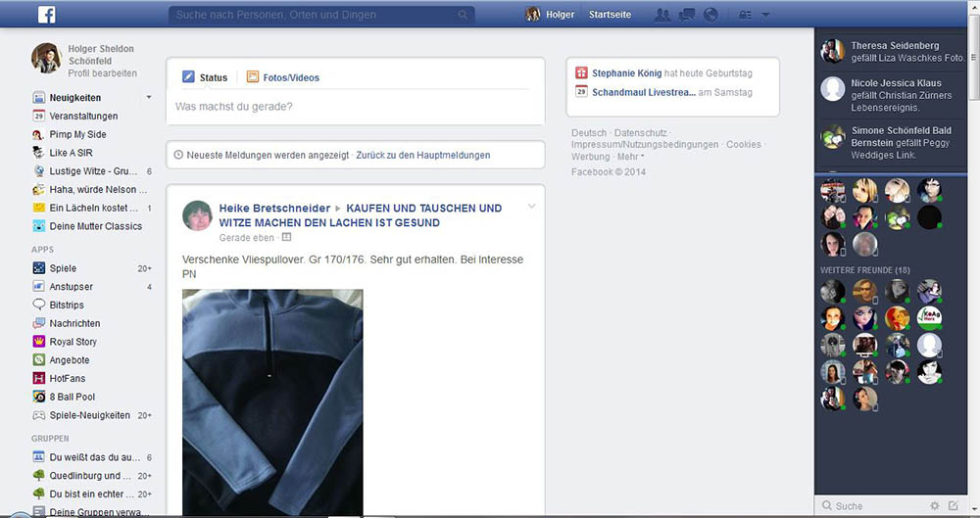
Task: Click Zurück zu den Hauptmeldungen link
Action: coord(423,155)
